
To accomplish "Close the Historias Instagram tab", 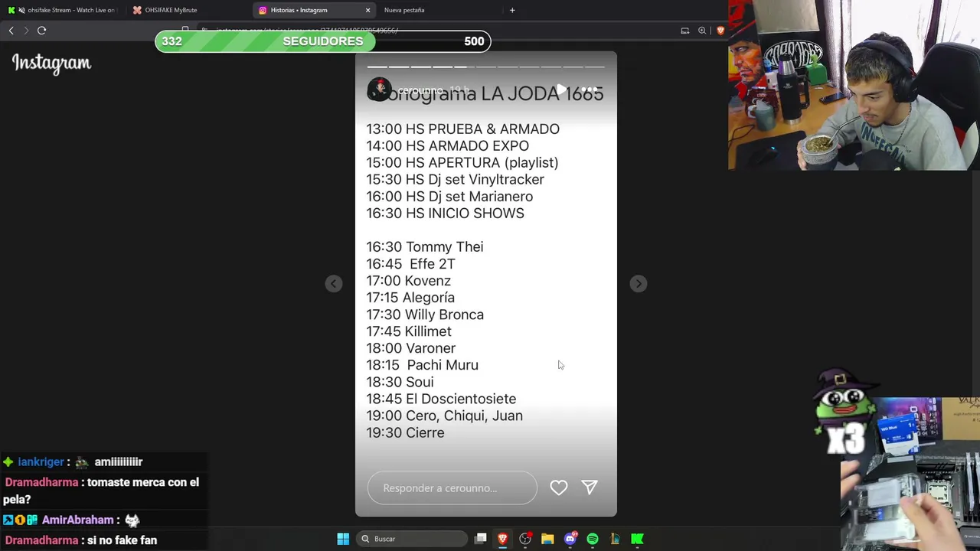I will click(x=367, y=10).
